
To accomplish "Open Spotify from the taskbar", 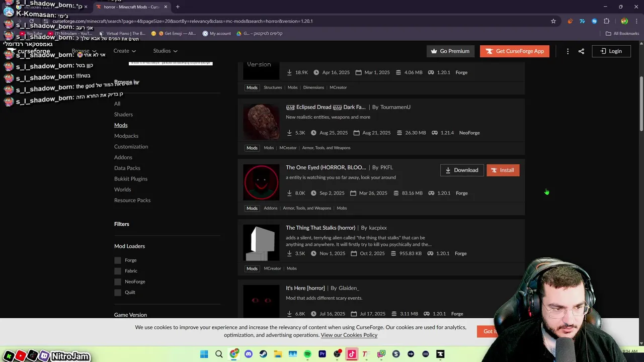I will [307, 354].
